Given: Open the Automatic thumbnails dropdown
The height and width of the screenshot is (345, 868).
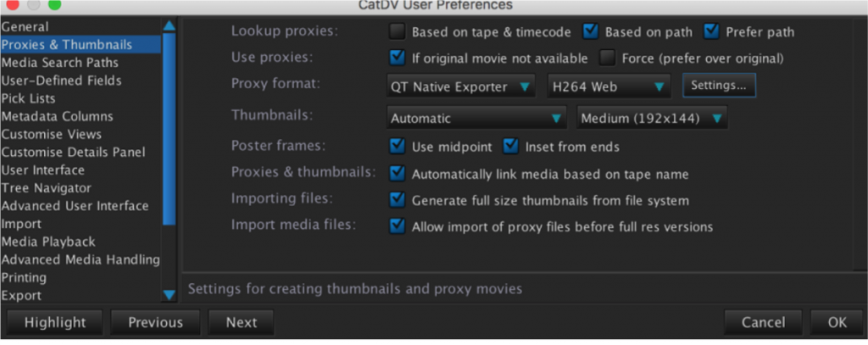Looking at the screenshot, I should click(x=476, y=118).
